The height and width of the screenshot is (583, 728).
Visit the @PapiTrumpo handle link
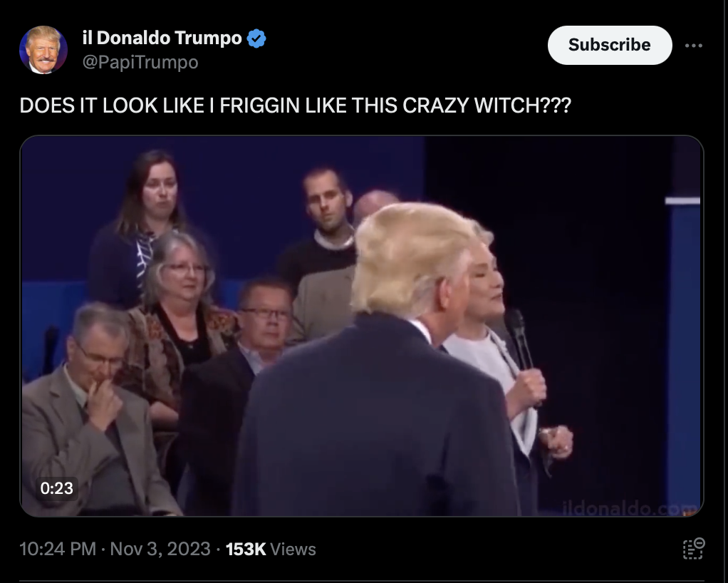pyautogui.click(x=140, y=62)
